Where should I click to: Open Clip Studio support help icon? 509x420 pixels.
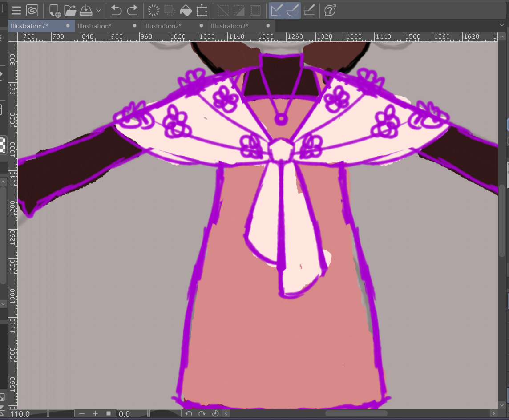[330, 10]
